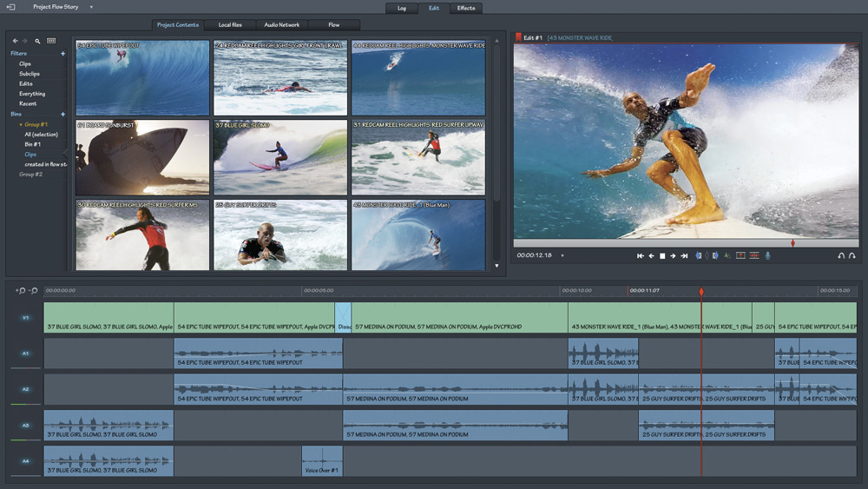
Task: Click the exit project icon beside Project Flow Story
Action: point(10,7)
